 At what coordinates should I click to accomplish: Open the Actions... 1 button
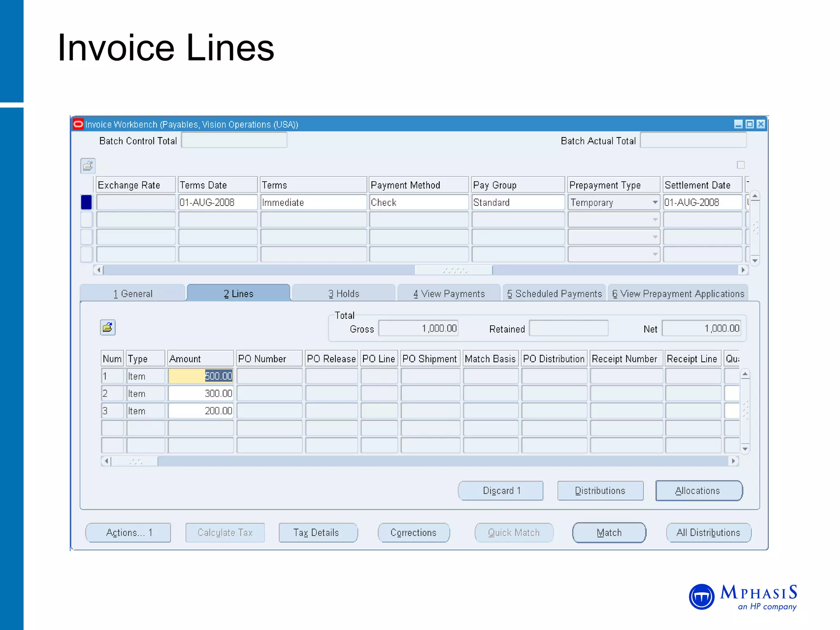tap(128, 532)
